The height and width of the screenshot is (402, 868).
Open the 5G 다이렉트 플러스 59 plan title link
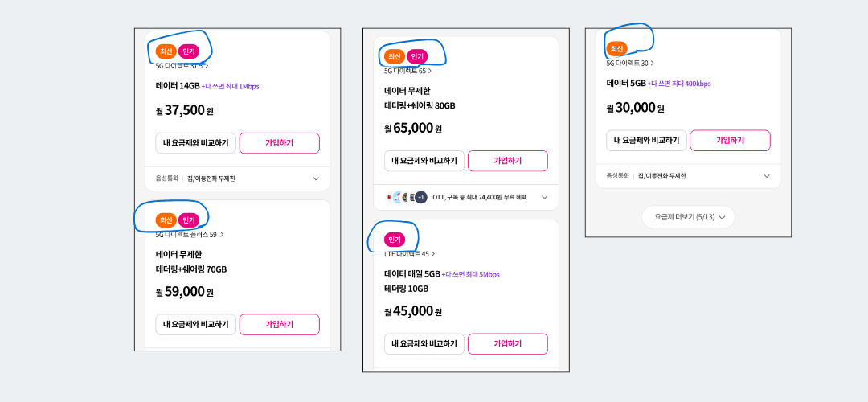pos(190,234)
